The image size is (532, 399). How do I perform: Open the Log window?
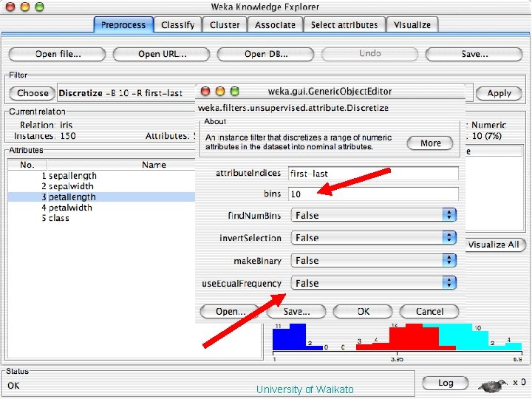point(445,383)
